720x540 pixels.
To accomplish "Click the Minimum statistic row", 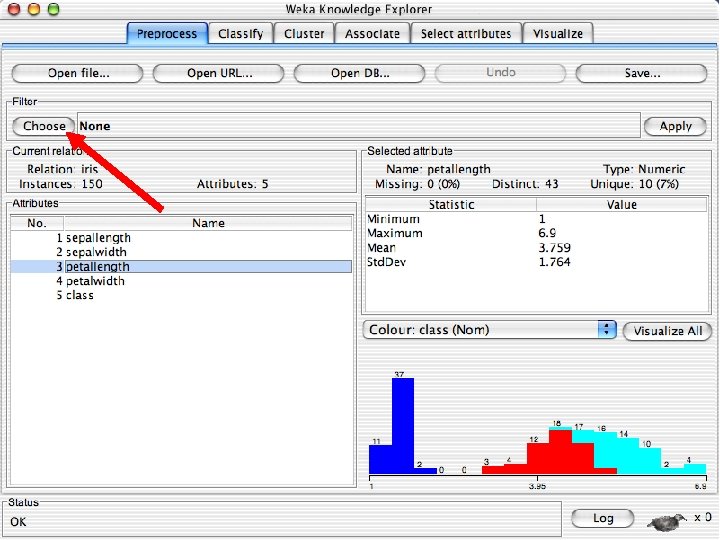I will [536, 219].
